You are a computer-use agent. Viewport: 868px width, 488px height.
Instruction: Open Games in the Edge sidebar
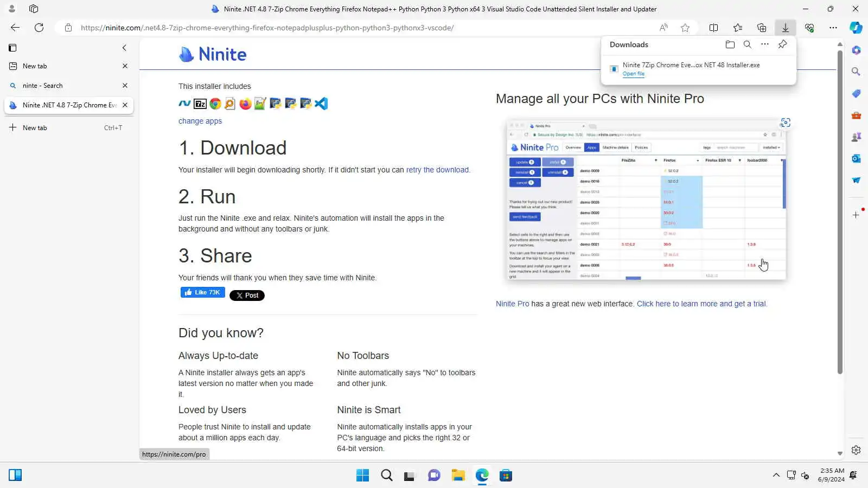point(856,137)
